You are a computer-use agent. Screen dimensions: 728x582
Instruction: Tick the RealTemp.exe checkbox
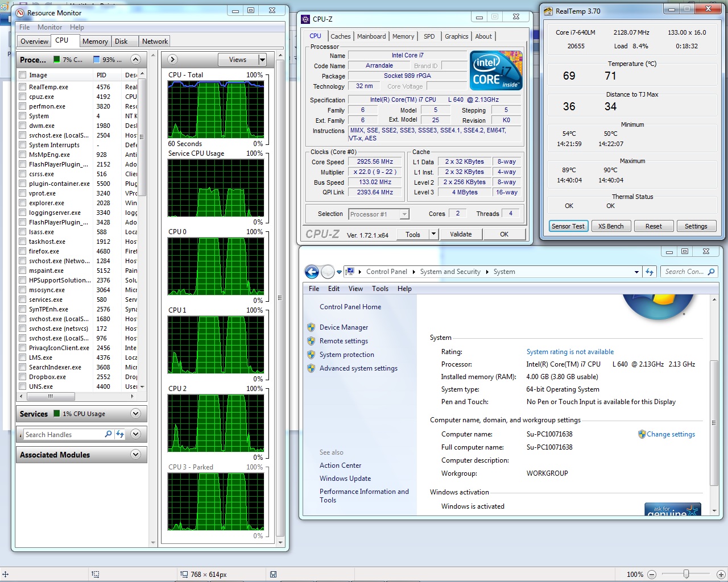(x=23, y=87)
